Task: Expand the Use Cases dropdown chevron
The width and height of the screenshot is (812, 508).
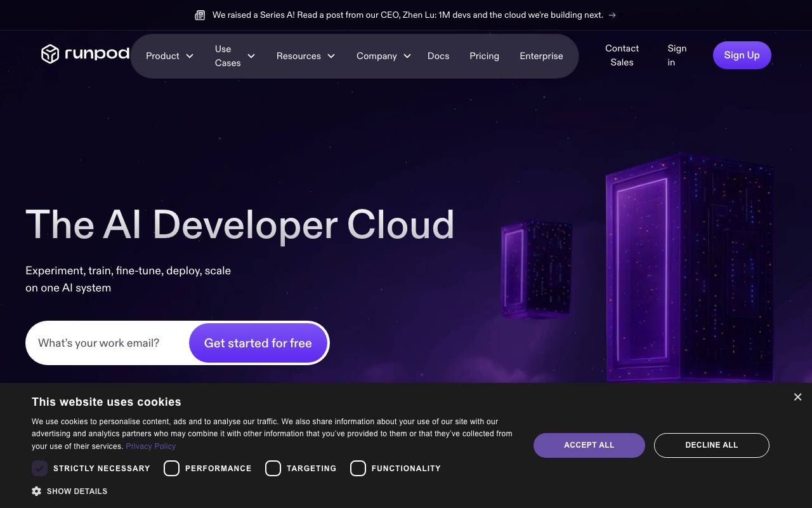Action: pos(251,56)
